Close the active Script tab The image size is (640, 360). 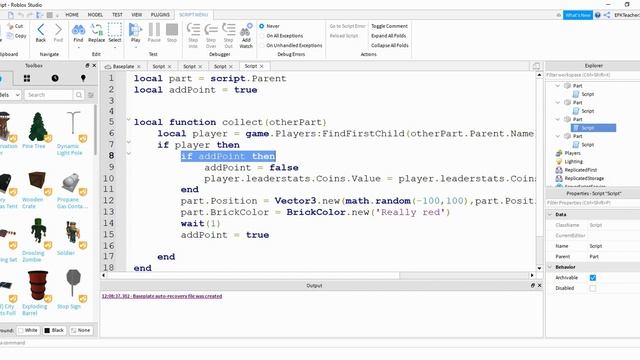(x=262, y=66)
